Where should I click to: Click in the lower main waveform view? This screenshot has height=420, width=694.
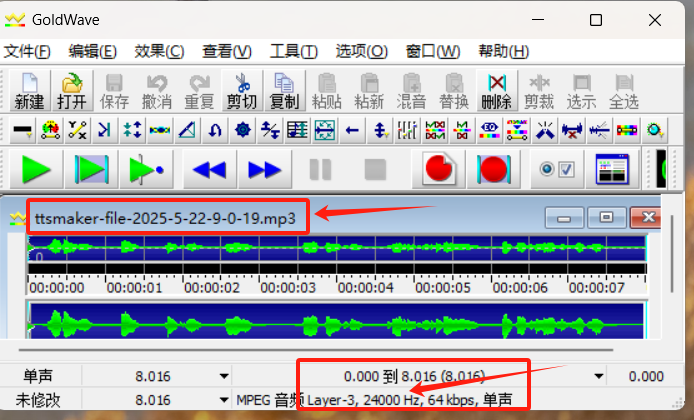coord(336,321)
